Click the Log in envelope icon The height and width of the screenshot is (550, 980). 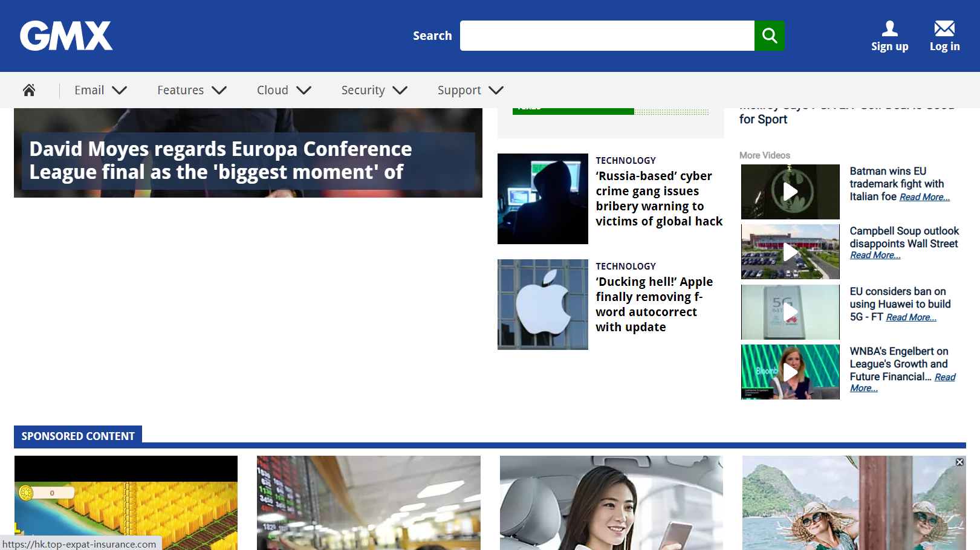click(x=944, y=28)
